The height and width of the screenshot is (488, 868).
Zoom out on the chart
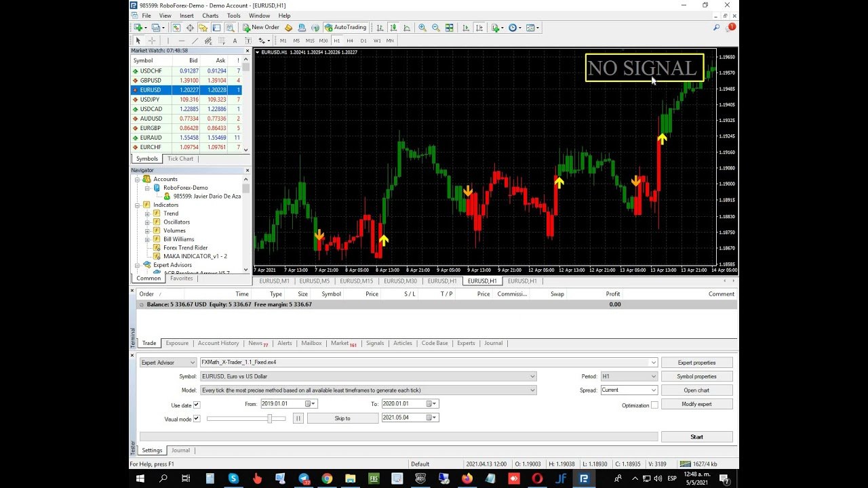pos(436,28)
